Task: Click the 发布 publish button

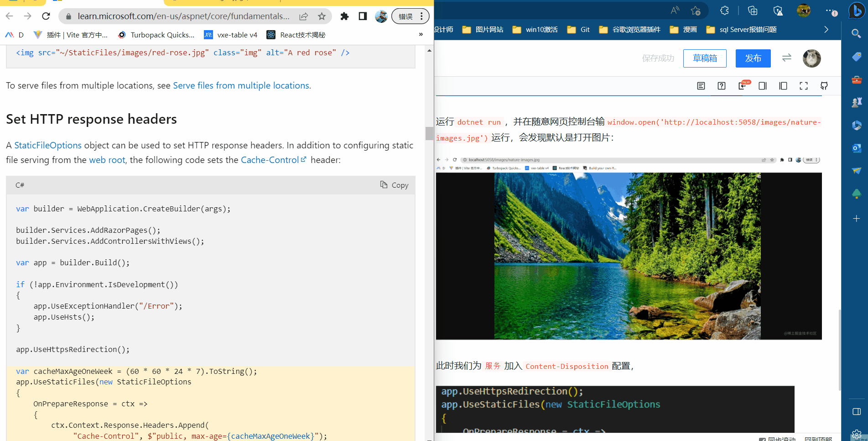Action: click(x=753, y=58)
